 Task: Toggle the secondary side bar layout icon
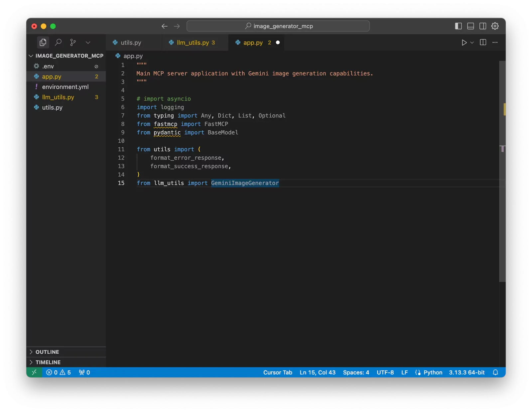tap(483, 26)
